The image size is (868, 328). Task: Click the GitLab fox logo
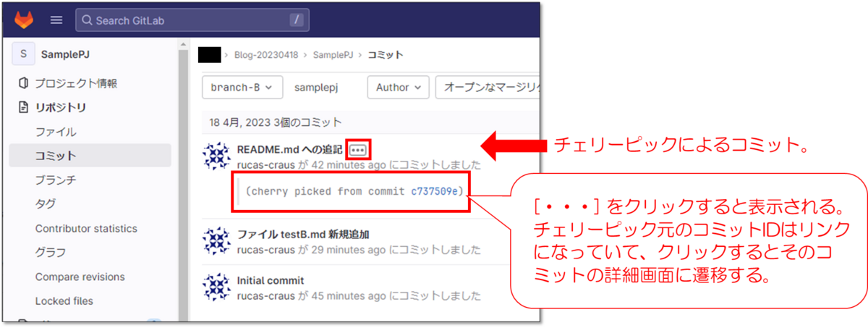[25, 20]
